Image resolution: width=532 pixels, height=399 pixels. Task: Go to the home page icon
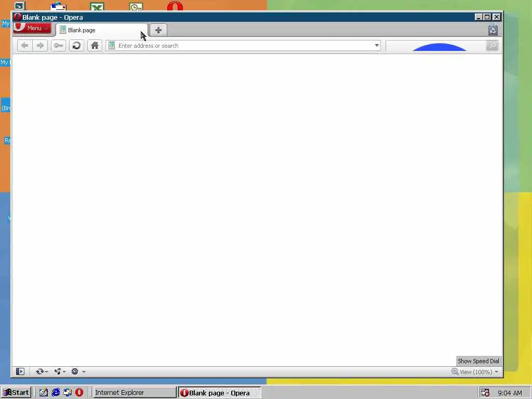[x=95, y=46]
